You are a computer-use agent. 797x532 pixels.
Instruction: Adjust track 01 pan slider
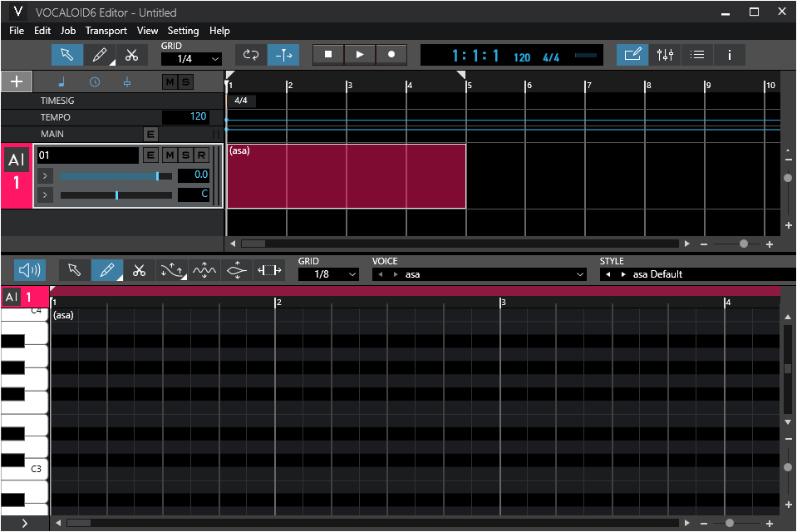click(116, 195)
